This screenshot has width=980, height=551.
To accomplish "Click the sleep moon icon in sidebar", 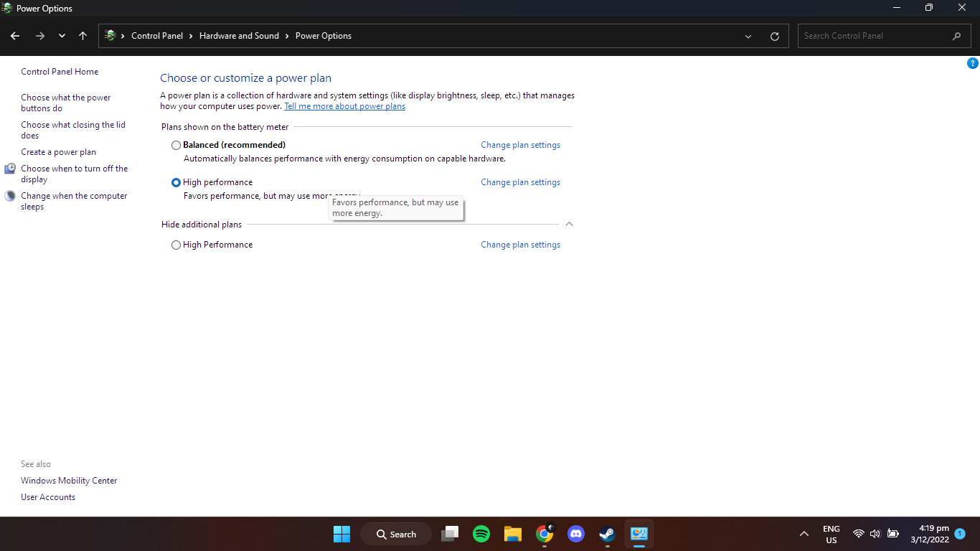I will tap(10, 196).
